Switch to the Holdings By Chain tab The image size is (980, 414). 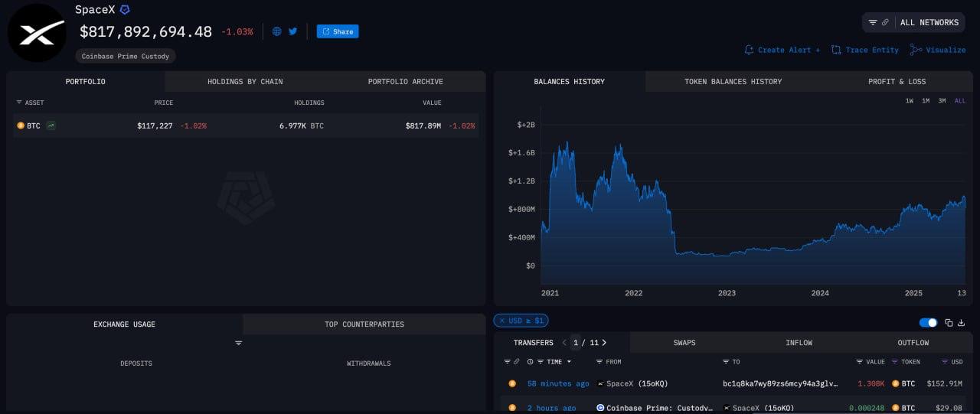tap(245, 82)
